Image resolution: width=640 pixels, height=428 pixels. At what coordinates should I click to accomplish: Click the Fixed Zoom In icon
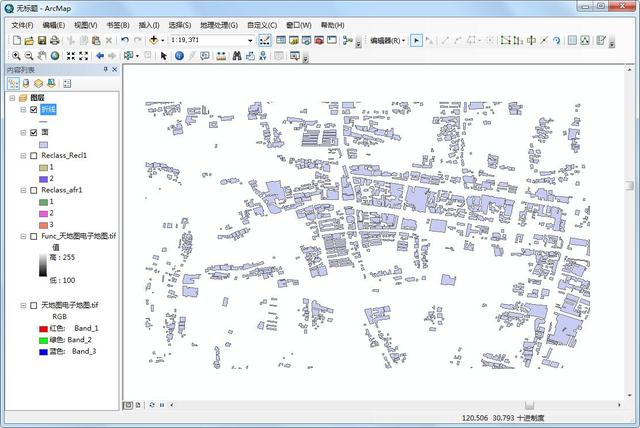[71, 56]
